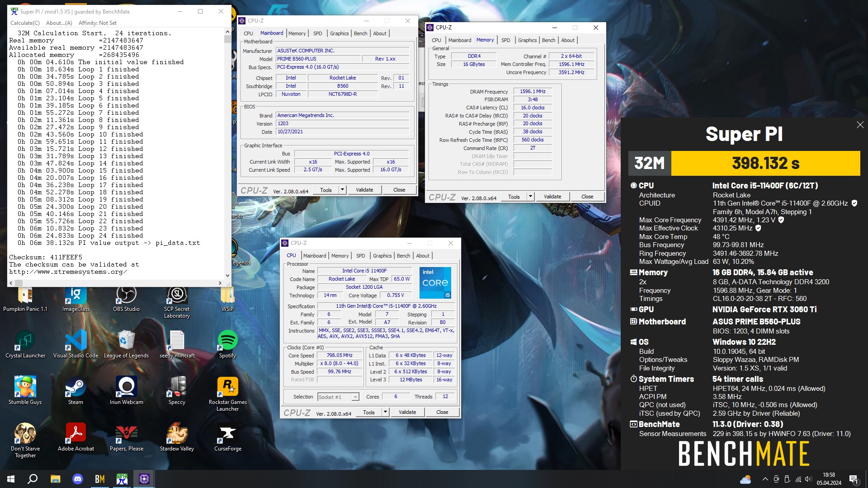
Task: Expand Tools dropdown arrow in CPU-Z Mainboard window
Action: coord(342,190)
